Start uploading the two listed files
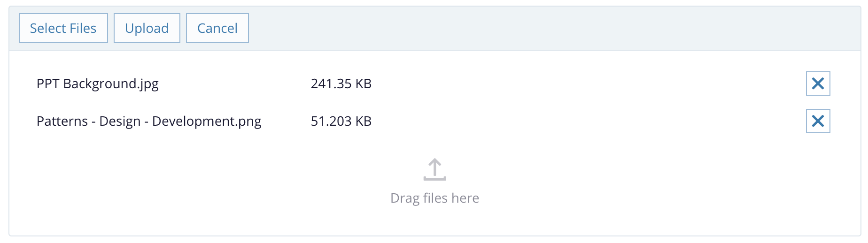The height and width of the screenshot is (243, 868). point(147,28)
